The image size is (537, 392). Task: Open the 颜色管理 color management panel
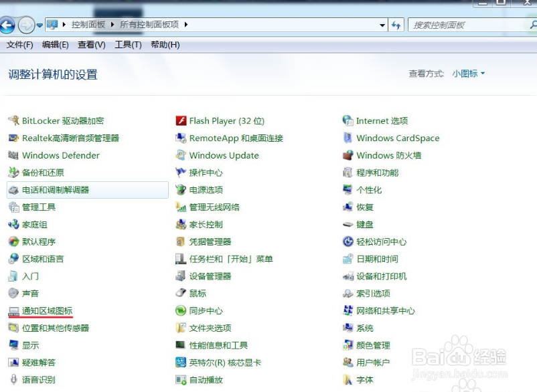[x=372, y=345]
